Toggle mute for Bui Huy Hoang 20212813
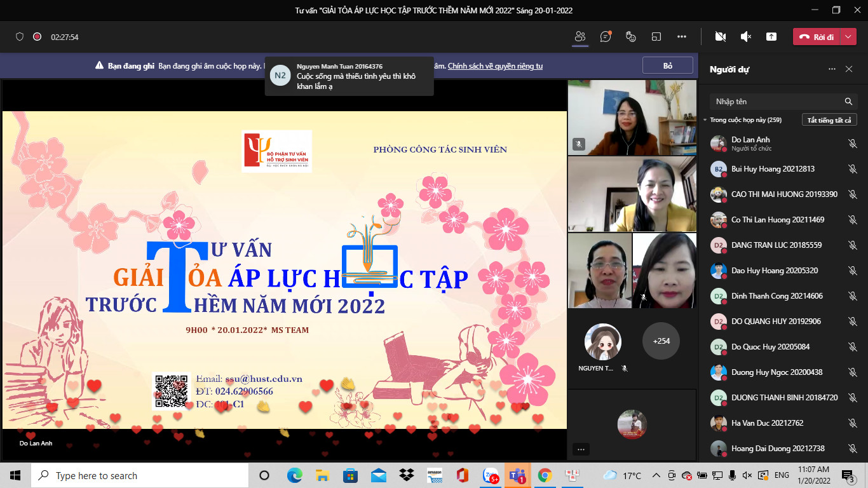868x488 pixels. point(852,169)
